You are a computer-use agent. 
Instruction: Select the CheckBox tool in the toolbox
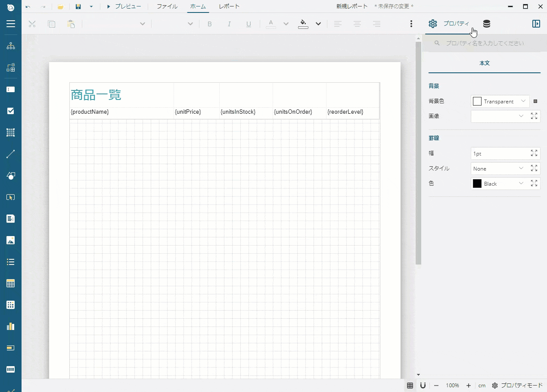point(10,111)
